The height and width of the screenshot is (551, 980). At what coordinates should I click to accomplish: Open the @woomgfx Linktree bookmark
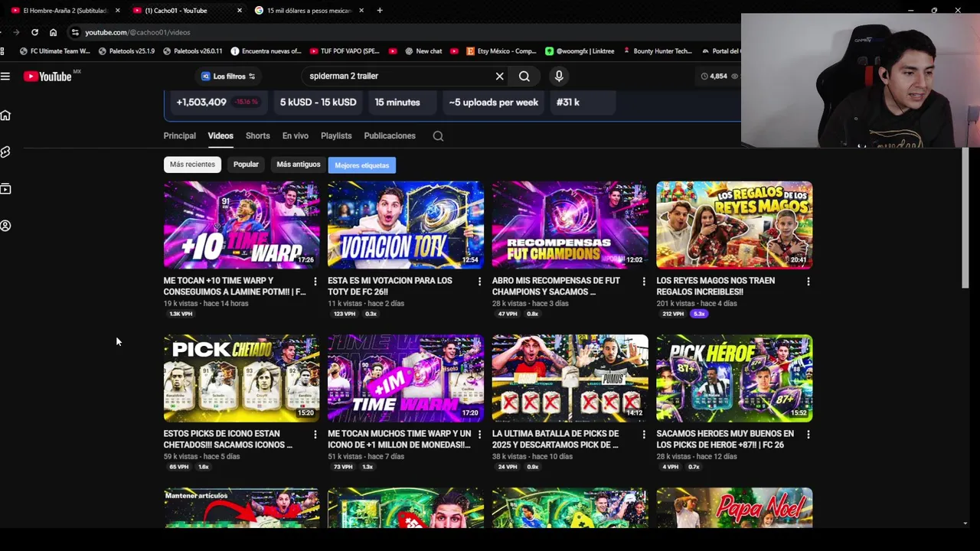coord(580,51)
